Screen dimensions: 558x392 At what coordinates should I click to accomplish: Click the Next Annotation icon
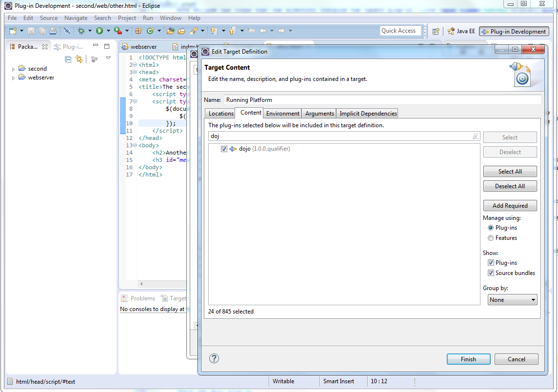(x=214, y=31)
